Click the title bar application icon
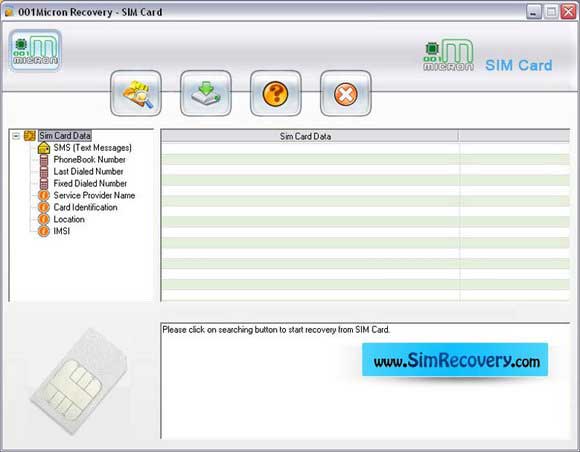Image resolution: width=580 pixels, height=452 pixels. click(9, 12)
